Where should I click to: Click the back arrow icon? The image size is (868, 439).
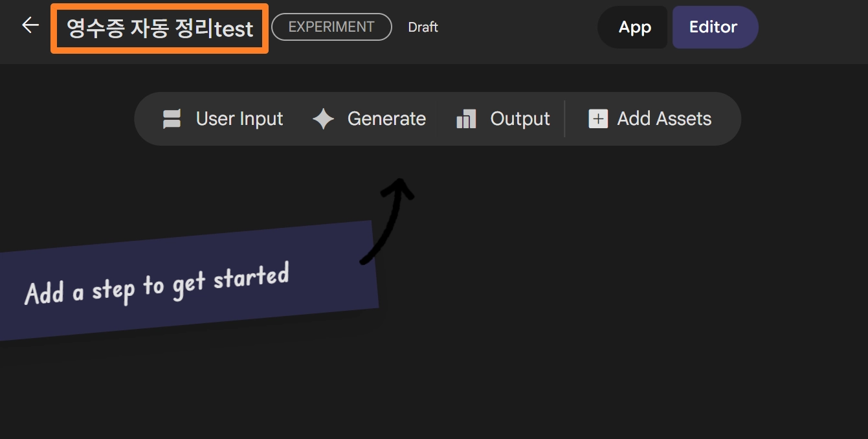tap(30, 25)
